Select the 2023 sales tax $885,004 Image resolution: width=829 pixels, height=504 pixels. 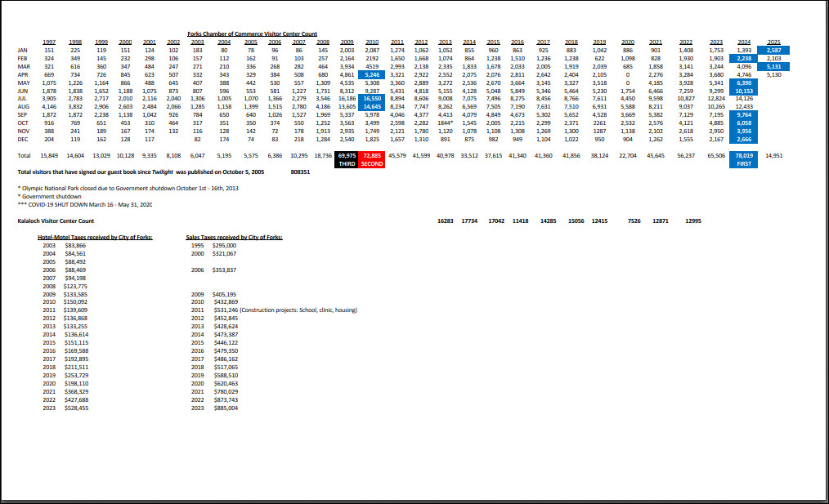226,408
